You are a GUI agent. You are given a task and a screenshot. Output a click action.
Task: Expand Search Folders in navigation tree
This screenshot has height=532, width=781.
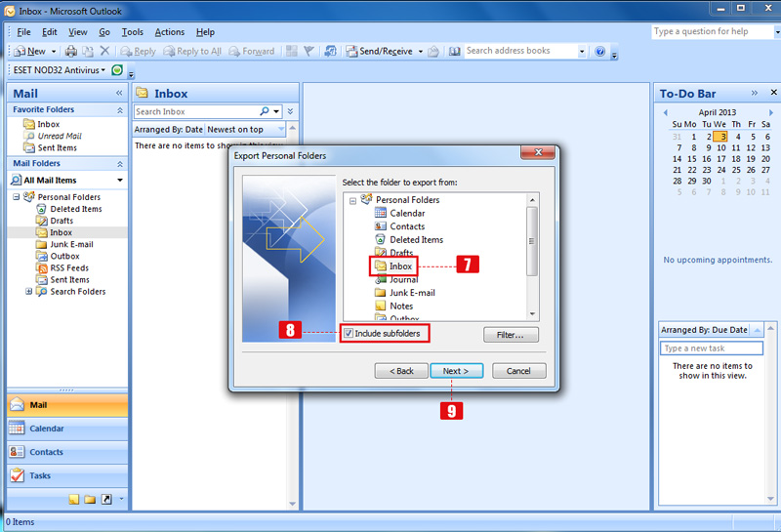pyautogui.click(x=29, y=292)
